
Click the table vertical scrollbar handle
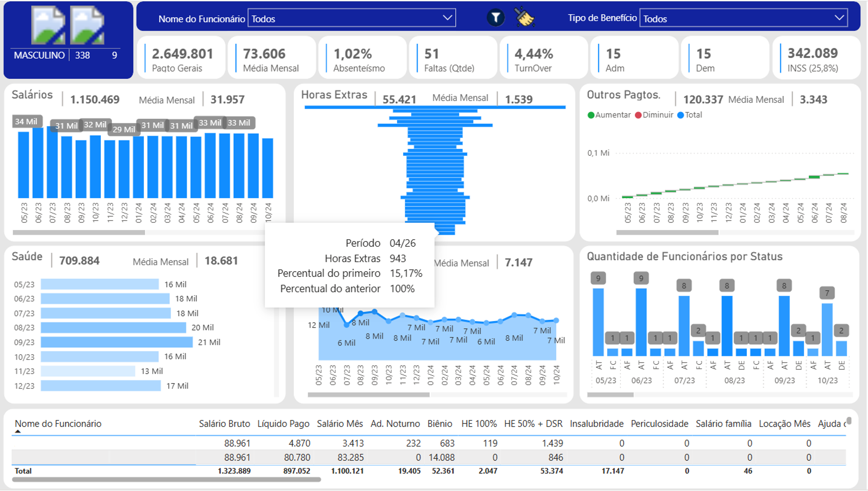pyautogui.click(x=849, y=420)
